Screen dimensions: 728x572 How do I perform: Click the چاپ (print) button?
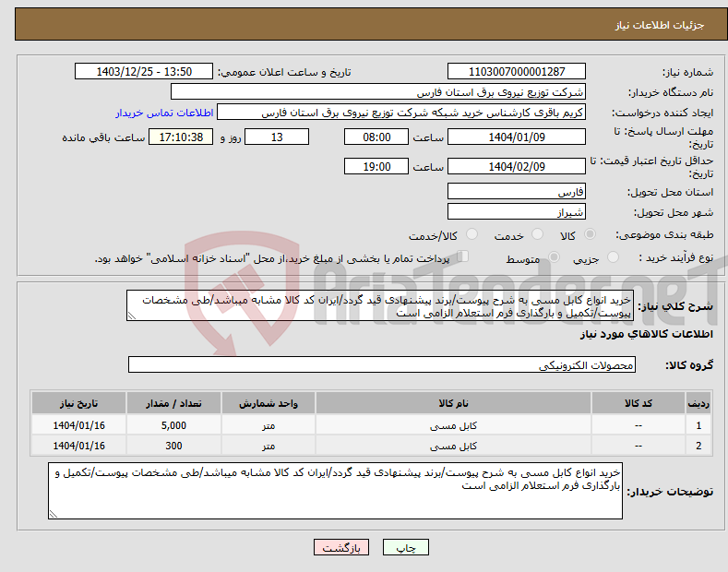405,547
